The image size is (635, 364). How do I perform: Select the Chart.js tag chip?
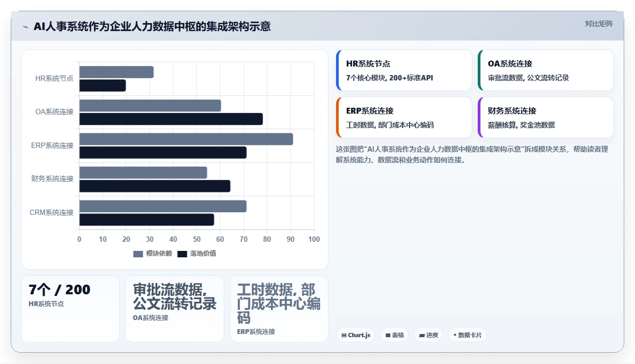(356, 335)
